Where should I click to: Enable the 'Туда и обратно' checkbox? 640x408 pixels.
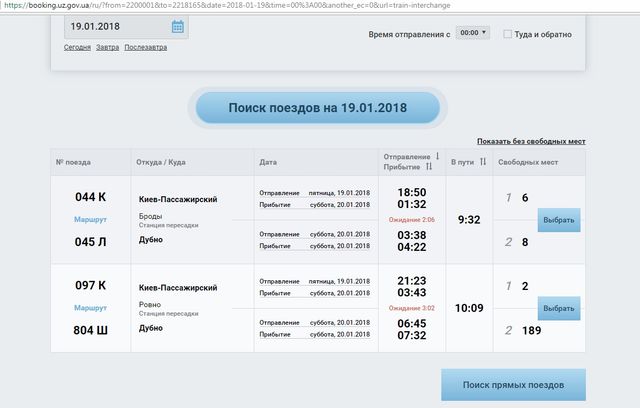pos(507,33)
